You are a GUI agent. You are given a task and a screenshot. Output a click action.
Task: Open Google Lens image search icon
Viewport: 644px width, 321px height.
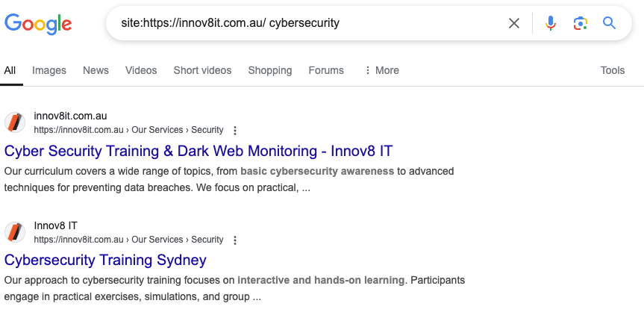point(580,23)
